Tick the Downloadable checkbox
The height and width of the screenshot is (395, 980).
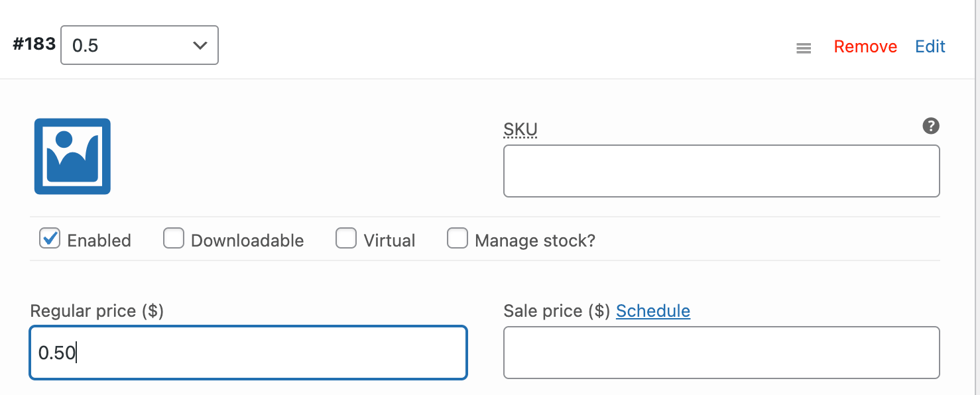(x=174, y=239)
